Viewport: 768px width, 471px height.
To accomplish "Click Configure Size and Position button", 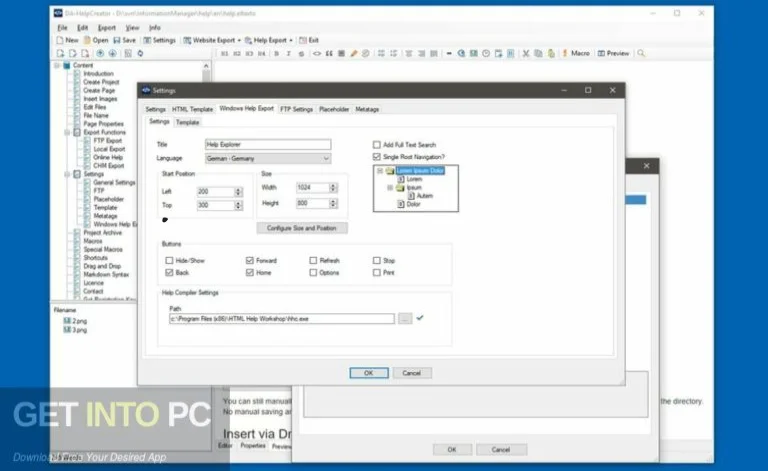I will click(x=302, y=228).
